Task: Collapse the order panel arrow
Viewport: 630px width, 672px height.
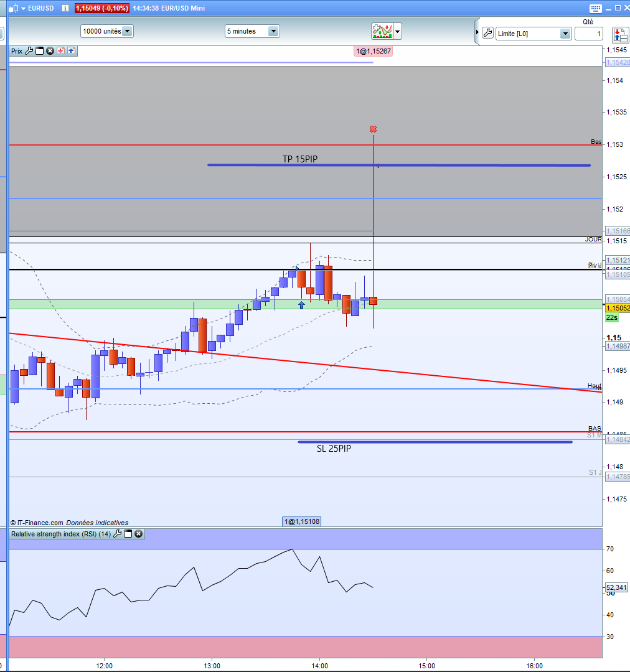Action: pos(477,32)
